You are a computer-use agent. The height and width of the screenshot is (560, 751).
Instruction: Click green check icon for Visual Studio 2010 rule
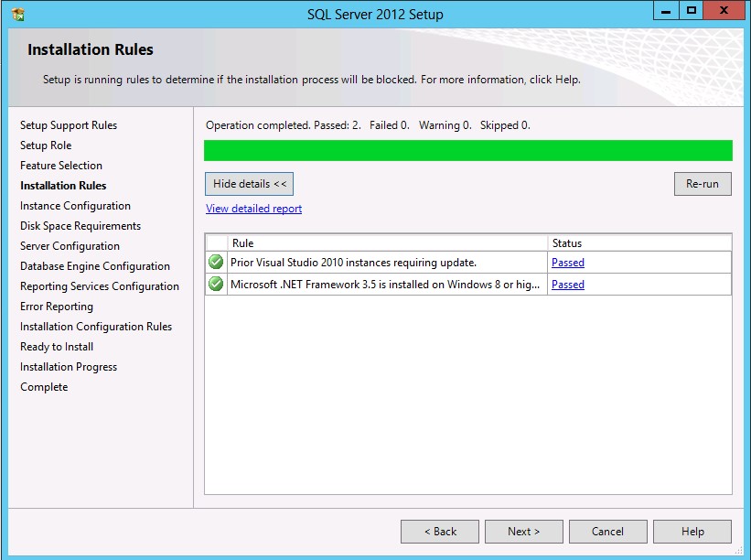tap(216, 263)
